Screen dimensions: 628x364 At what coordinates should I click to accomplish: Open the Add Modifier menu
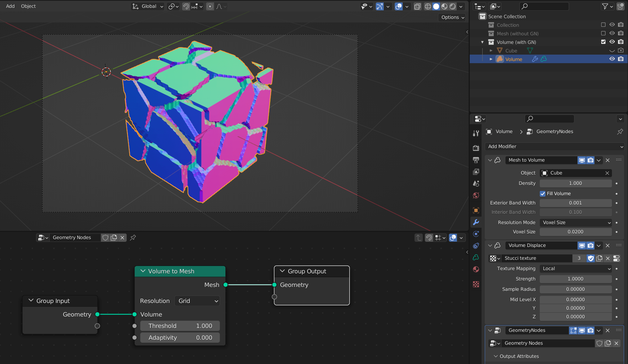[554, 146]
